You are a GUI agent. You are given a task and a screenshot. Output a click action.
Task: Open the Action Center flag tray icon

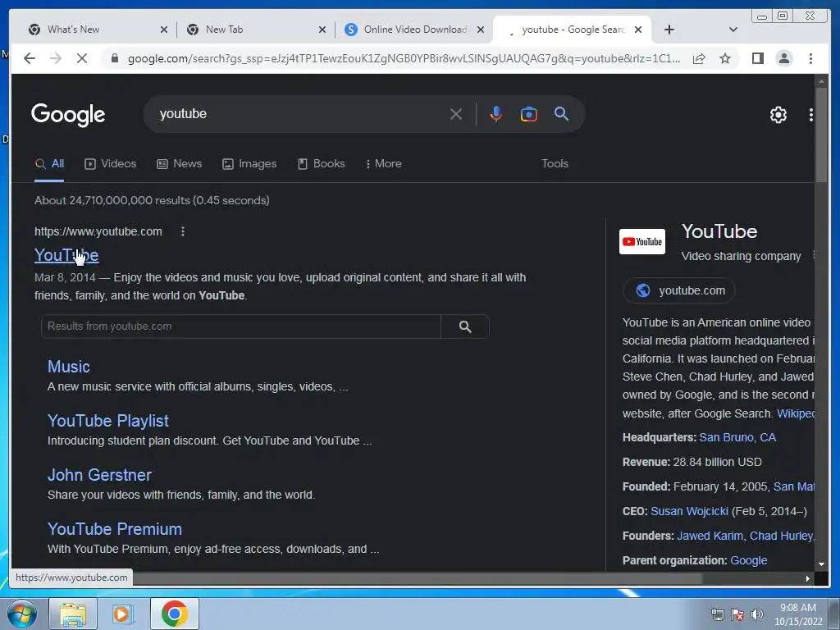pyautogui.click(x=737, y=614)
